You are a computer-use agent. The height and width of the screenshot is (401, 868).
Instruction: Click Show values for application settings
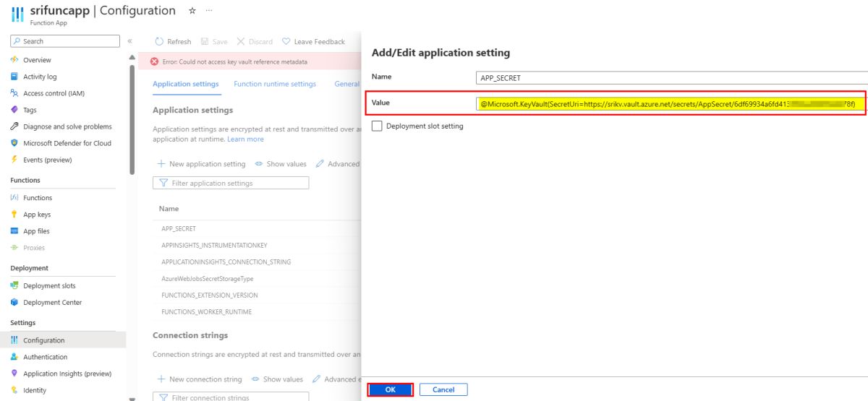(x=281, y=164)
